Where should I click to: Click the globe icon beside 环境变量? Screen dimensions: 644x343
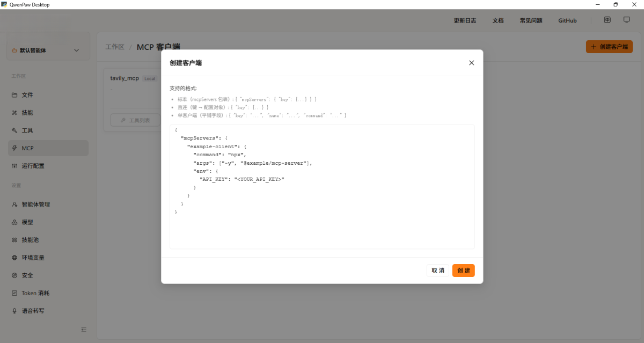14,258
